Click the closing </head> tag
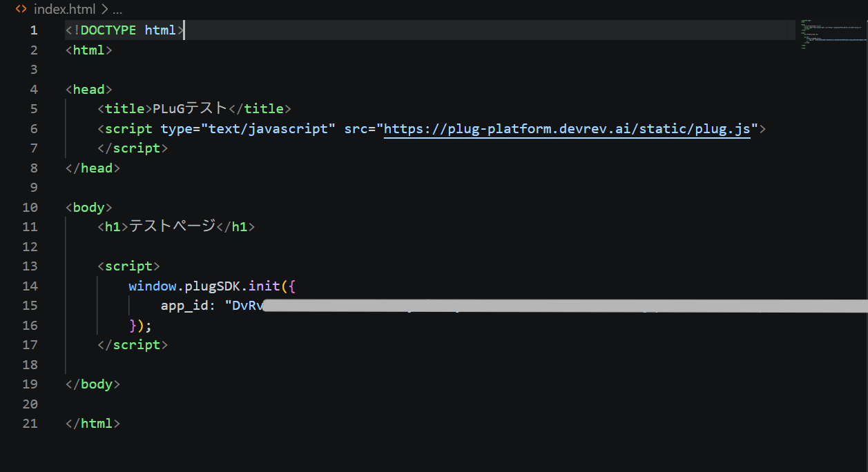This screenshot has height=472, width=868. (93, 168)
